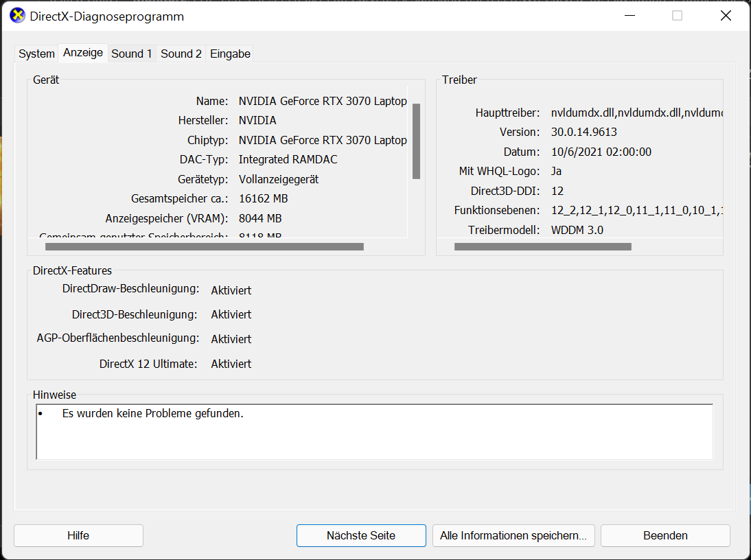Viewport: 751px width, 560px height.
Task: Go to the Eingabe tab
Action: coord(230,54)
